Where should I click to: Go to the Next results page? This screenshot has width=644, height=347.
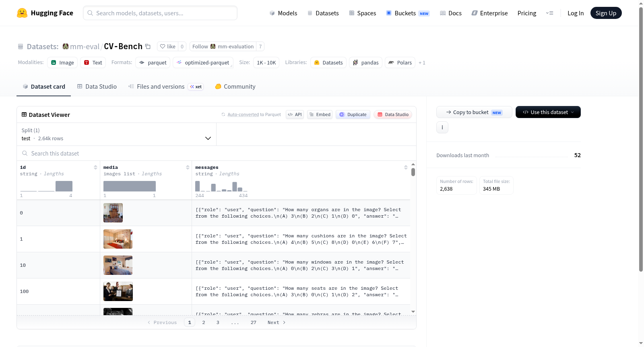(277, 322)
